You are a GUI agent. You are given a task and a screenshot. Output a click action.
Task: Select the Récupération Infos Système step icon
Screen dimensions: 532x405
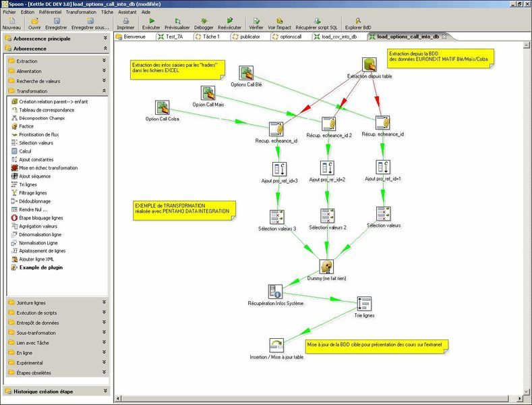(274, 292)
